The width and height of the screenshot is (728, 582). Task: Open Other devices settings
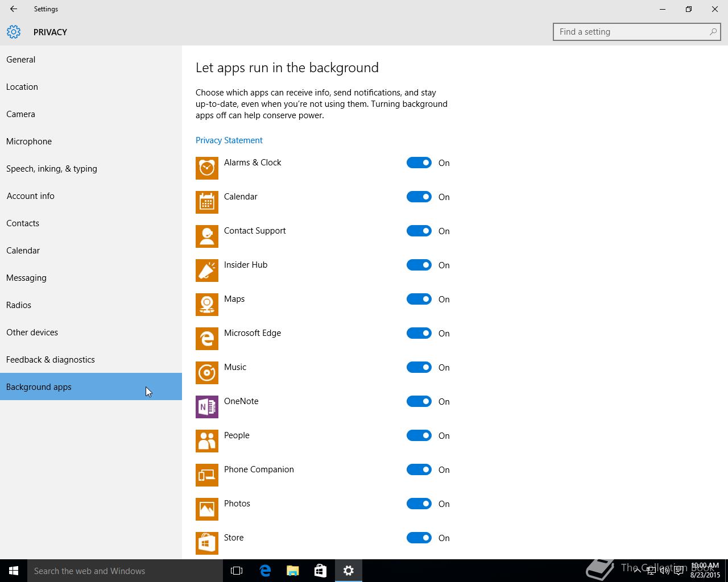(x=91, y=332)
